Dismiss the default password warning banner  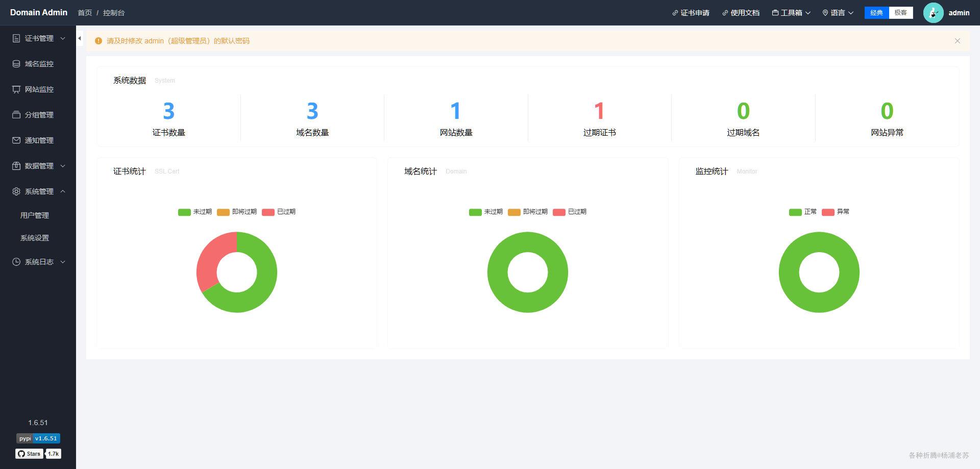click(958, 41)
